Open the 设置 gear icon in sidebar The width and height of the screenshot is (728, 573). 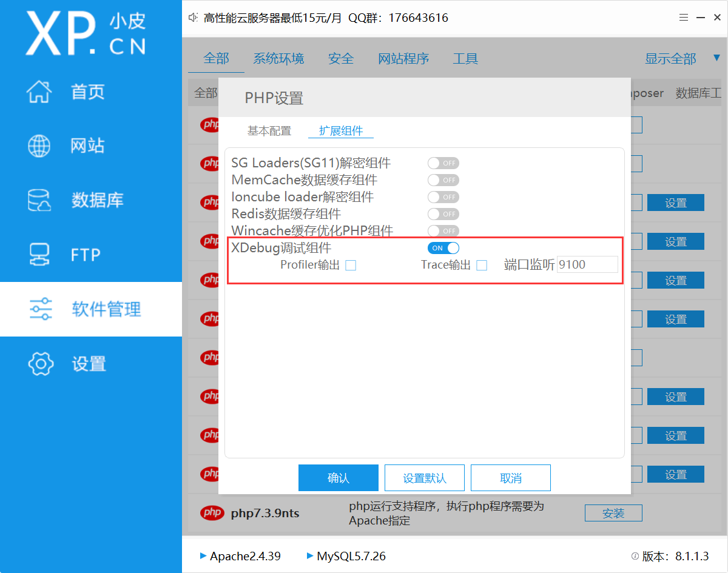[41, 364]
